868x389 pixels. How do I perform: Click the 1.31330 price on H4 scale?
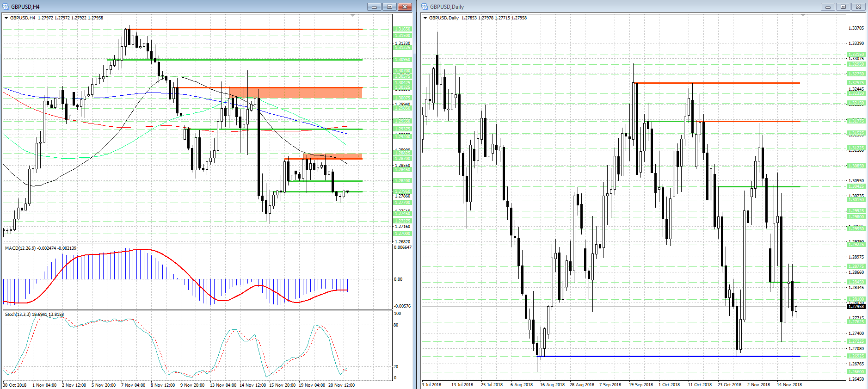pyautogui.click(x=402, y=43)
